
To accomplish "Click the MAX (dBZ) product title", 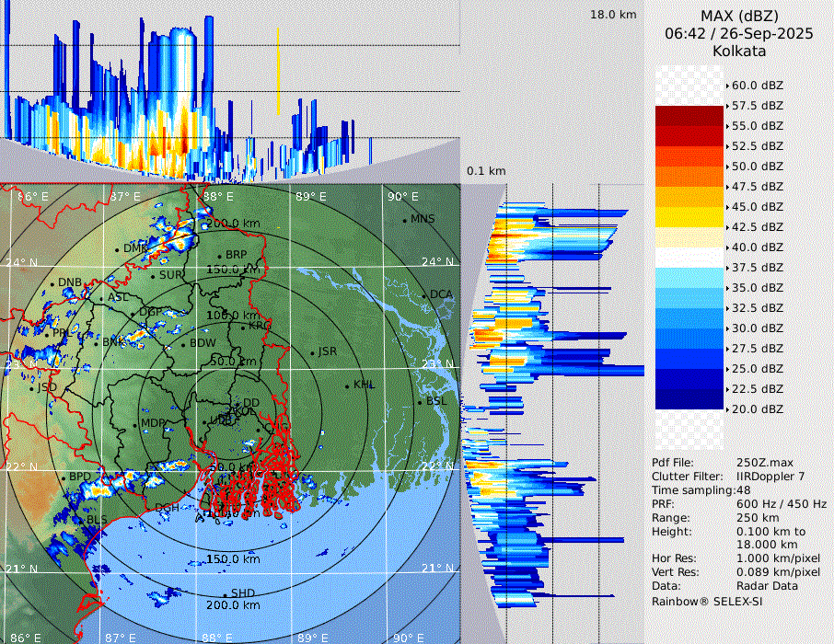I will pyautogui.click(x=738, y=16).
